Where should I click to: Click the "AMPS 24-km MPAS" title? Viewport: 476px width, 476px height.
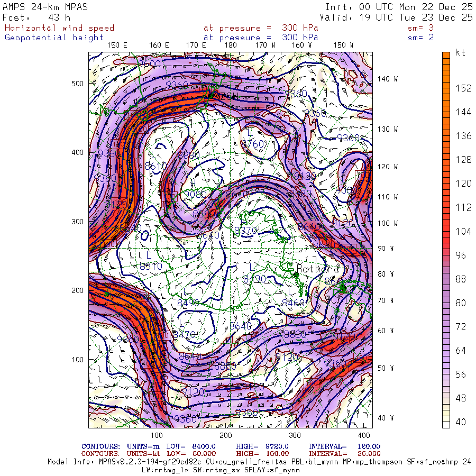click(45, 7)
